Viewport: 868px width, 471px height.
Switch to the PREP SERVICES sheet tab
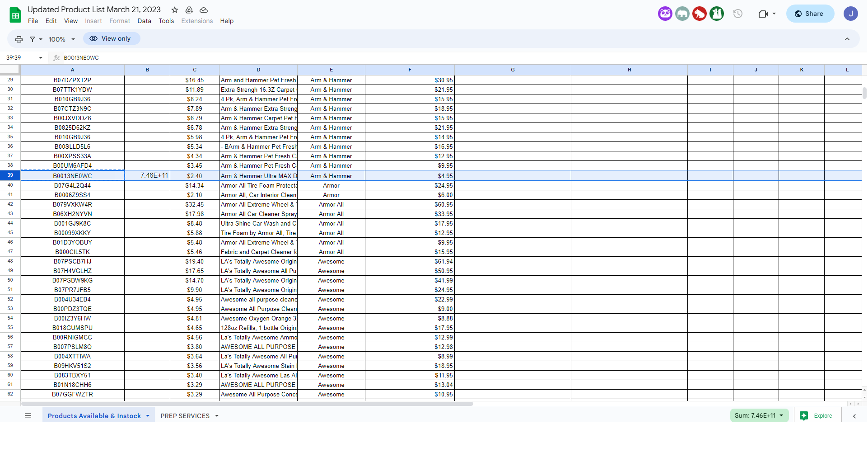[x=185, y=416]
